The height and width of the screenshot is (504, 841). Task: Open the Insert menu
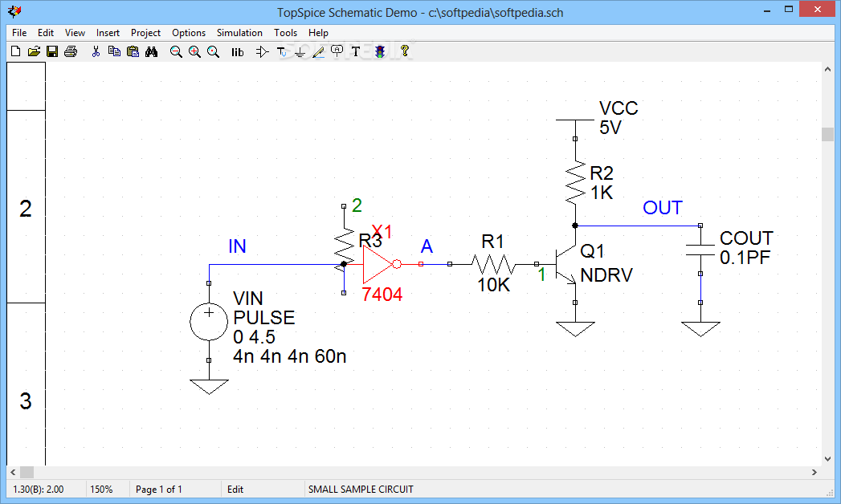108,33
